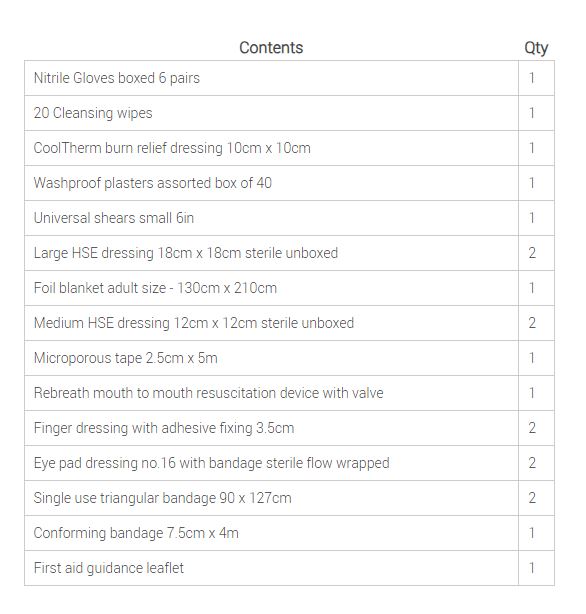Click the Qty column header
This screenshot has height=614, width=586.
(x=536, y=48)
